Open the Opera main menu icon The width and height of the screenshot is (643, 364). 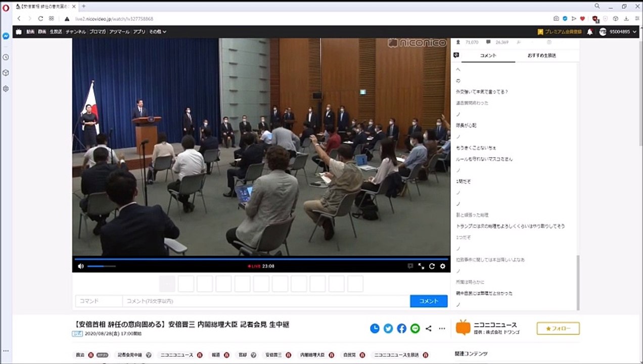pos(6,8)
